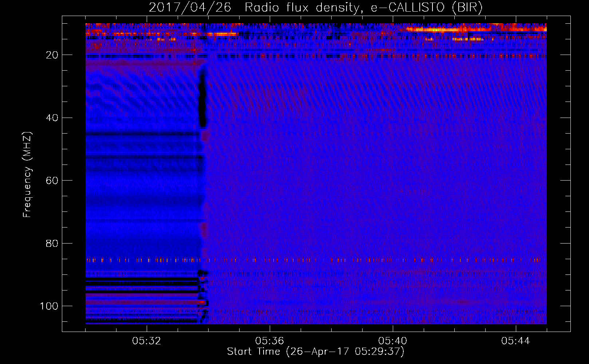Image resolution: width=589 pixels, height=364 pixels.
Task: Click the 100 frequency tick label
Action: click(49, 306)
